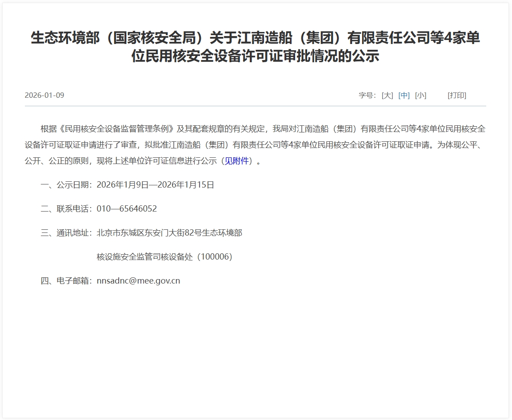Click the email nnsadnc@mee.gov.cn
Image resolution: width=512 pixels, height=420 pixels.
pyautogui.click(x=139, y=281)
